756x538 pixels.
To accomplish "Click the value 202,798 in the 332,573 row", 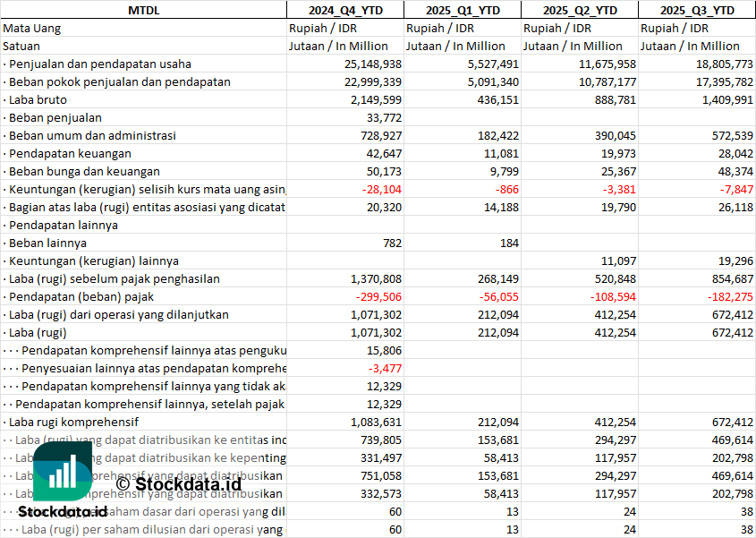I will pyautogui.click(x=733, y=493).
